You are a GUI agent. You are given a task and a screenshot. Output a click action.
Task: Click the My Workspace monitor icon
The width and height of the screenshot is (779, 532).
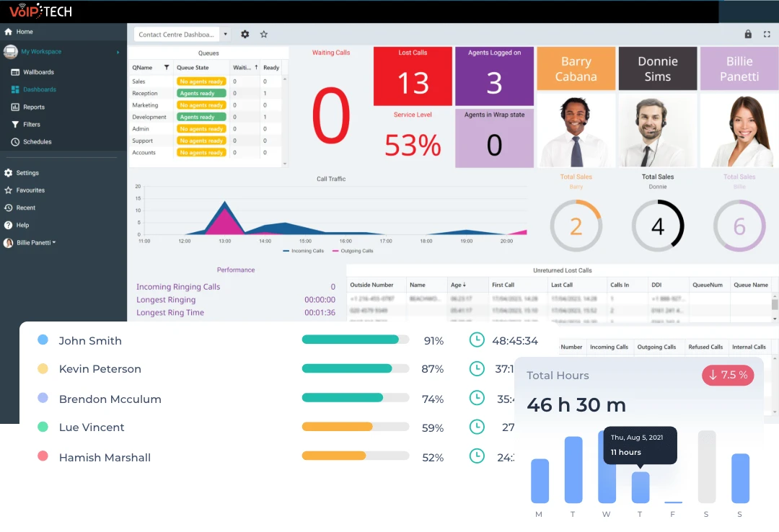coord(10,52)
